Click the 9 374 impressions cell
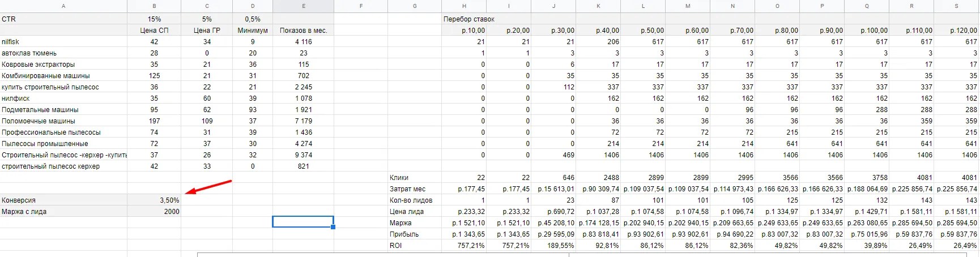 tap(303, 155)
